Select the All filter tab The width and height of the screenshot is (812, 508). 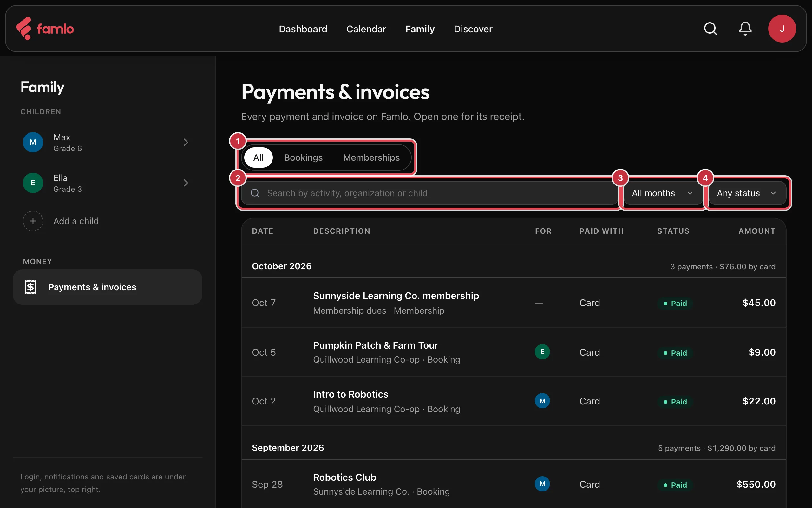(259, 157)
